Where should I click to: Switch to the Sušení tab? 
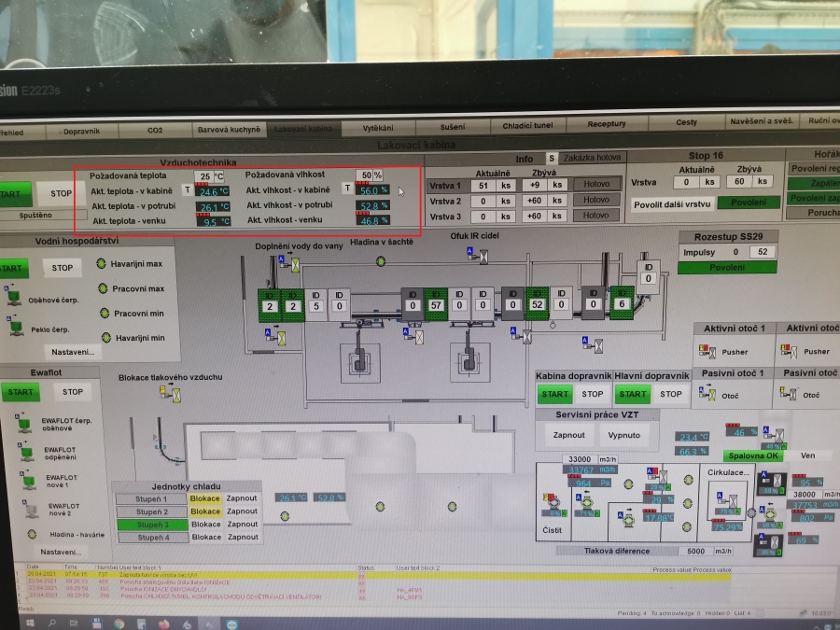coord(453,127)
